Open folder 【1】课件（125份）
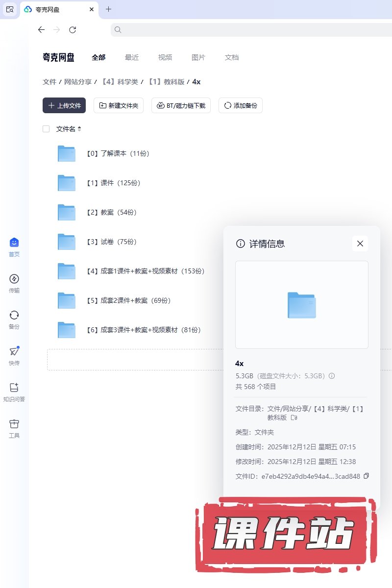Image resolution: width=392 pixels, height=588 pixels. click(x=121, y=183)
